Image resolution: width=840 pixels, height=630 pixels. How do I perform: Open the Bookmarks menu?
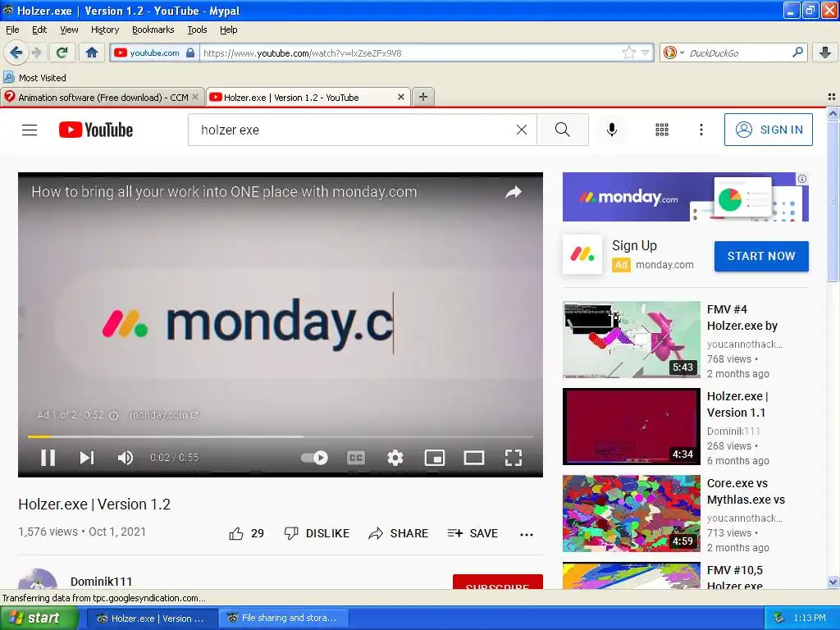point(153,30)
